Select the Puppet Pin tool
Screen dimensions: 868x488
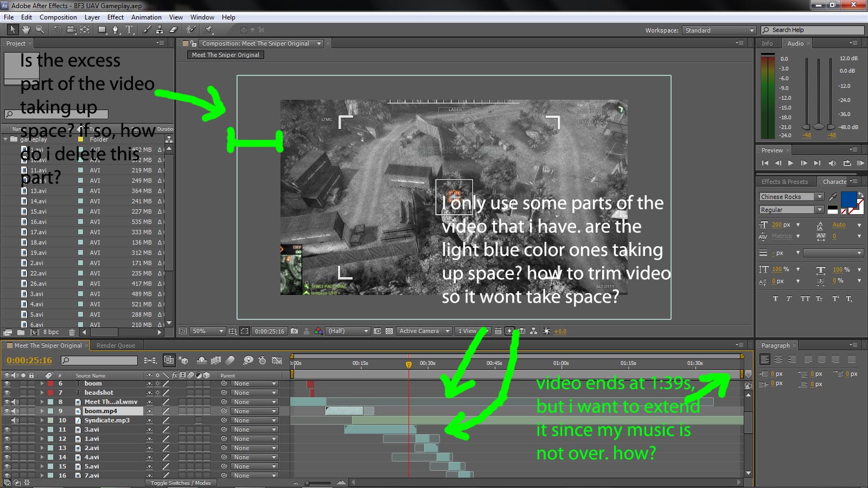pyautogui.click(x=209, y=29)
